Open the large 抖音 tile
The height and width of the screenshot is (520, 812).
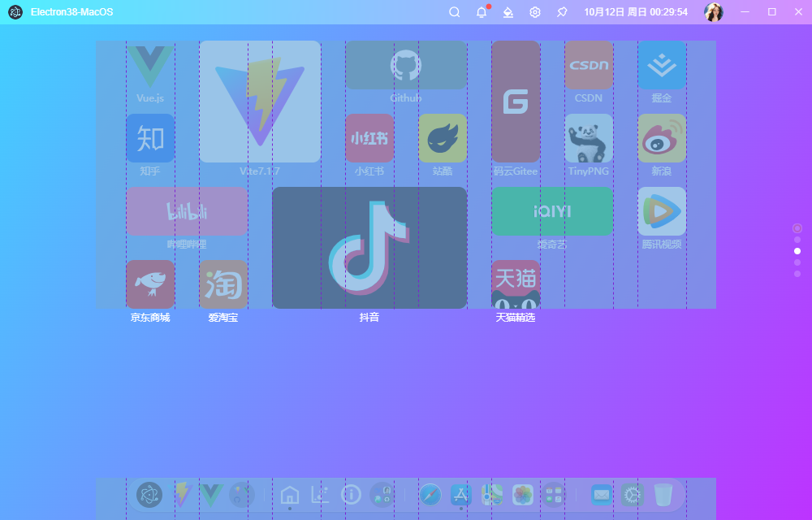(x=369, y=248)
